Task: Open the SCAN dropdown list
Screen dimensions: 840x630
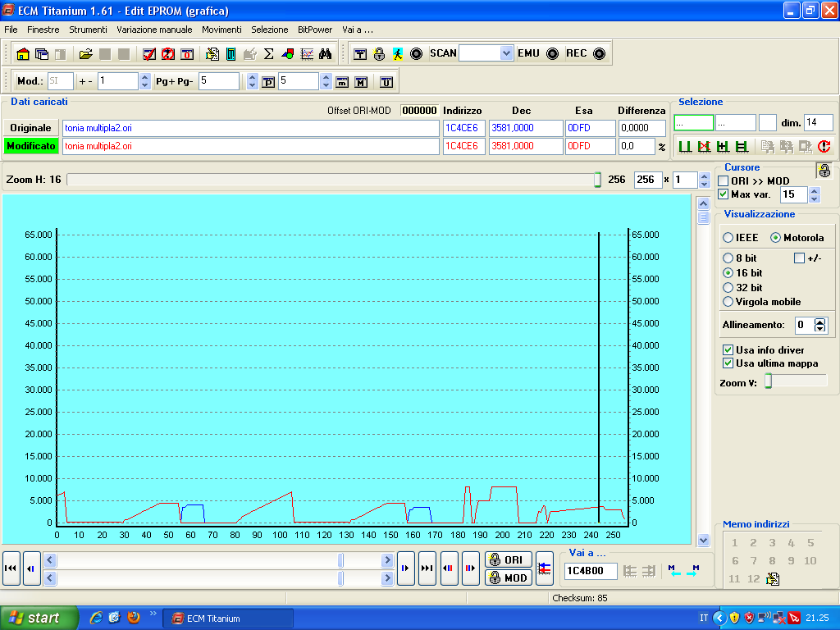Action: pyautogui.click(x=505, y=53)
